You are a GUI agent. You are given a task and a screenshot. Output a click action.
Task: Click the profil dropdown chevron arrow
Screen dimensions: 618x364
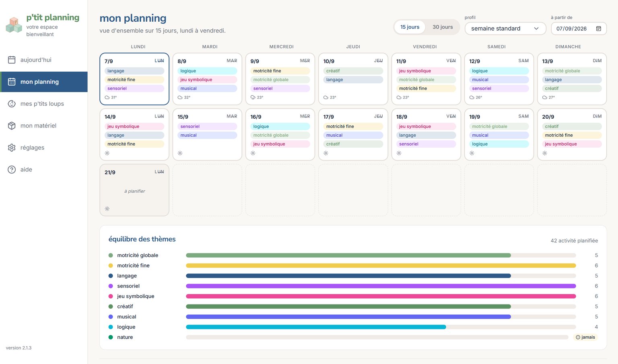[536, 29]
